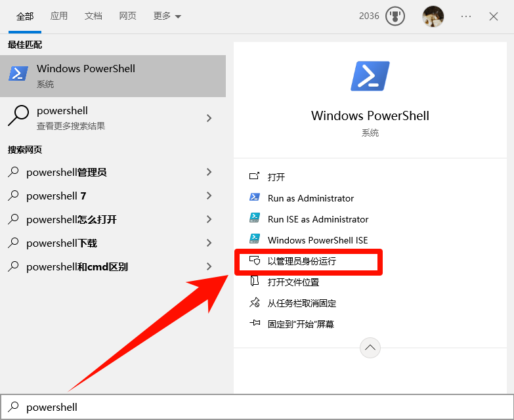This screenshot has width=514, height=420.
Task: Choose the powershell和cmd区别 suggestion
Action: (113, 266)
